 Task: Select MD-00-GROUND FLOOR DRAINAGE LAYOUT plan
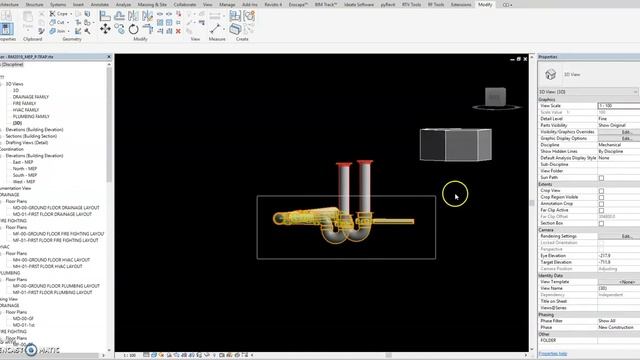pos(56,208)
